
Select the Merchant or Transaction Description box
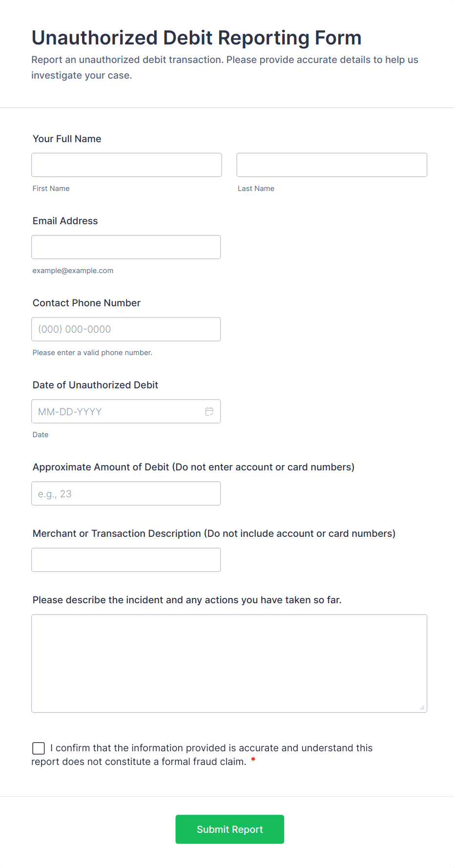click(126, 560)
